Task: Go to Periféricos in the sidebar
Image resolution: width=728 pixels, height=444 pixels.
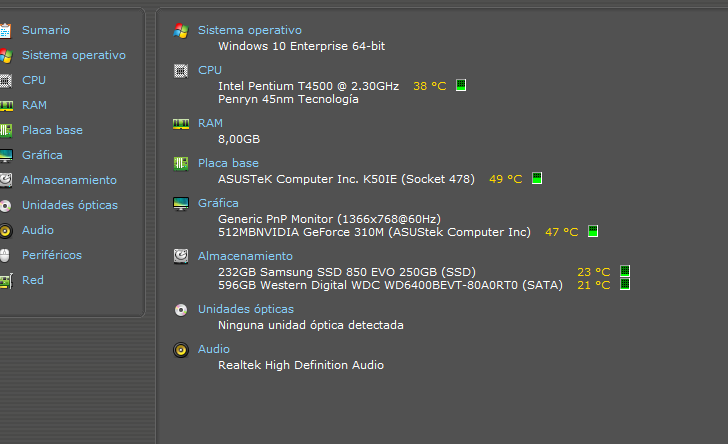Action: 52,255
